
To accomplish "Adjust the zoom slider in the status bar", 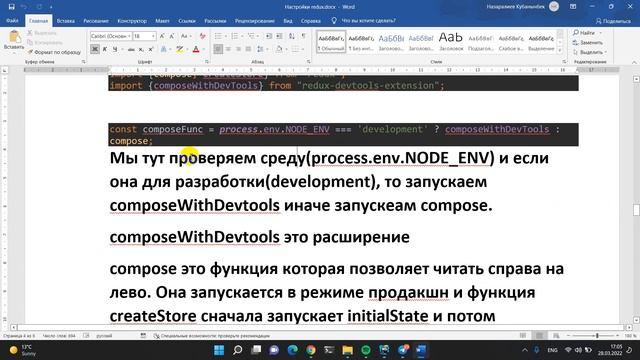I will click(x=597, y=336).
